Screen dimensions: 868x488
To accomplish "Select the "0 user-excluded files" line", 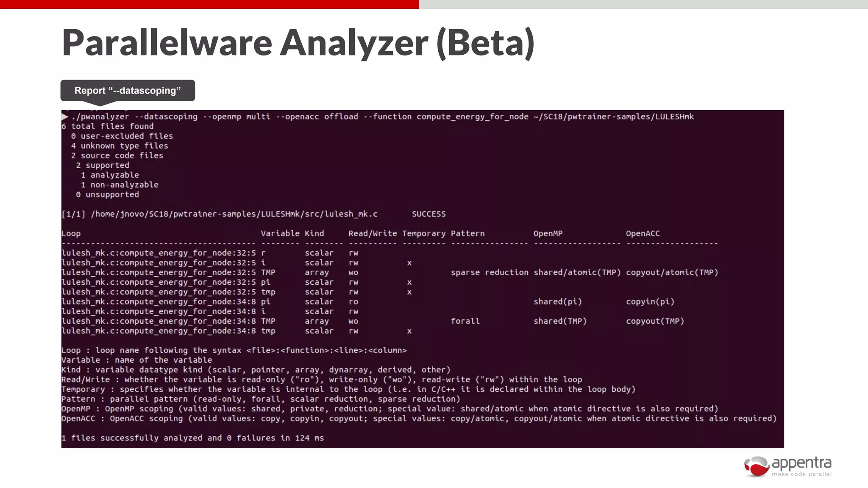I will click(x=122, y=136).
